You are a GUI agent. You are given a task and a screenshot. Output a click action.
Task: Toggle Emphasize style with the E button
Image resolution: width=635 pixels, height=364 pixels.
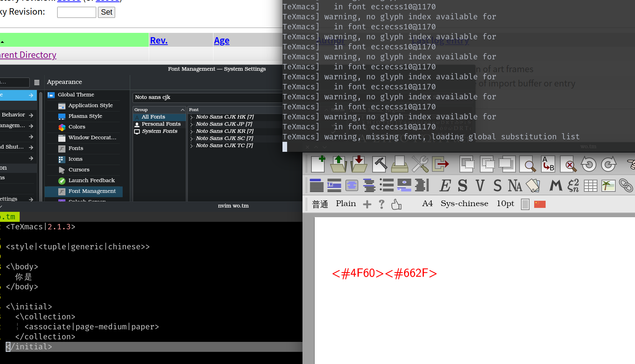(445, 185)
